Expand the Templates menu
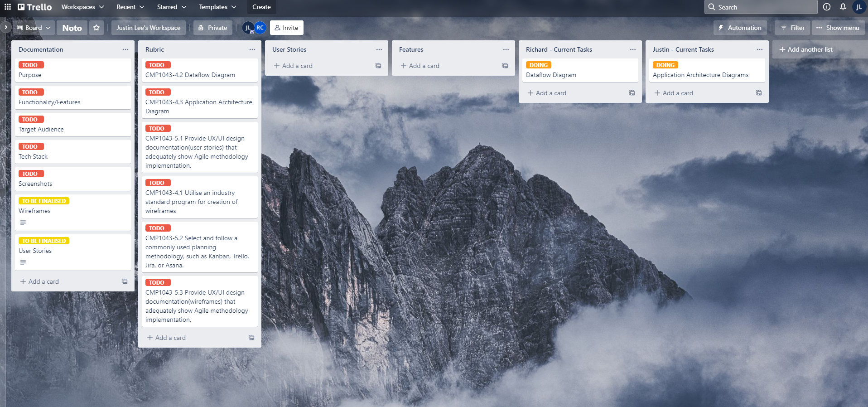The width and height of the screenshot is (868, 407). click(x=217, y=7)
